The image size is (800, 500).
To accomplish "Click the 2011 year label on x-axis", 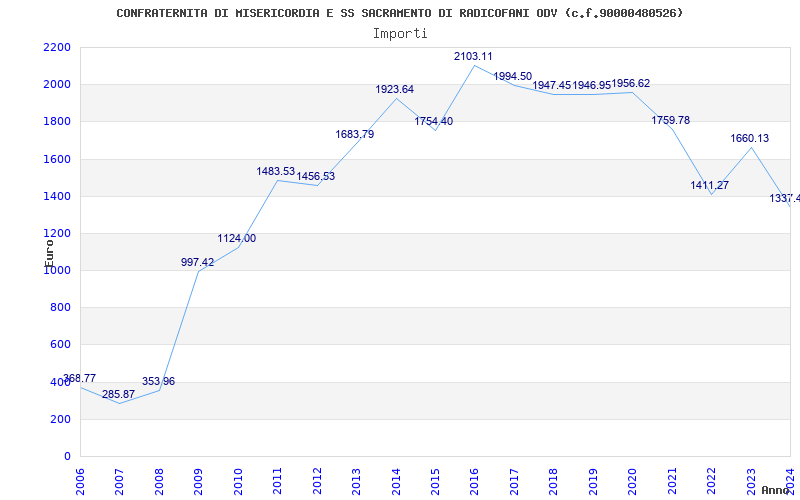I will [x=276, y=481].
